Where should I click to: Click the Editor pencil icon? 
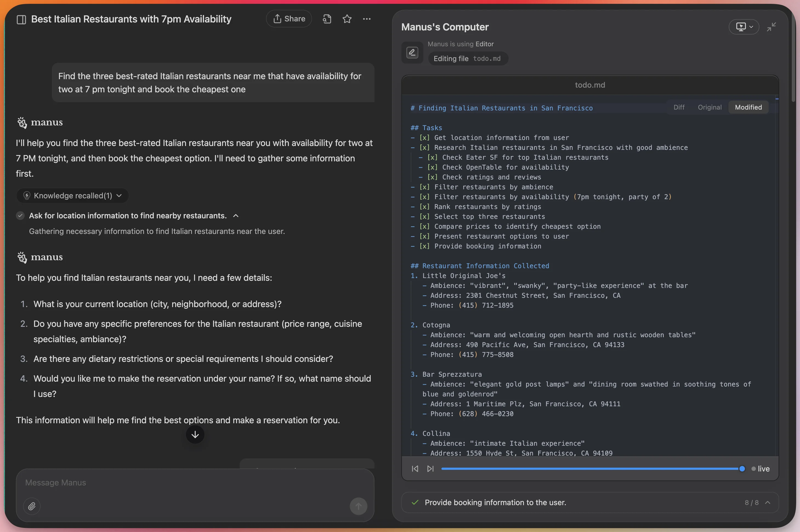point(412,53)
